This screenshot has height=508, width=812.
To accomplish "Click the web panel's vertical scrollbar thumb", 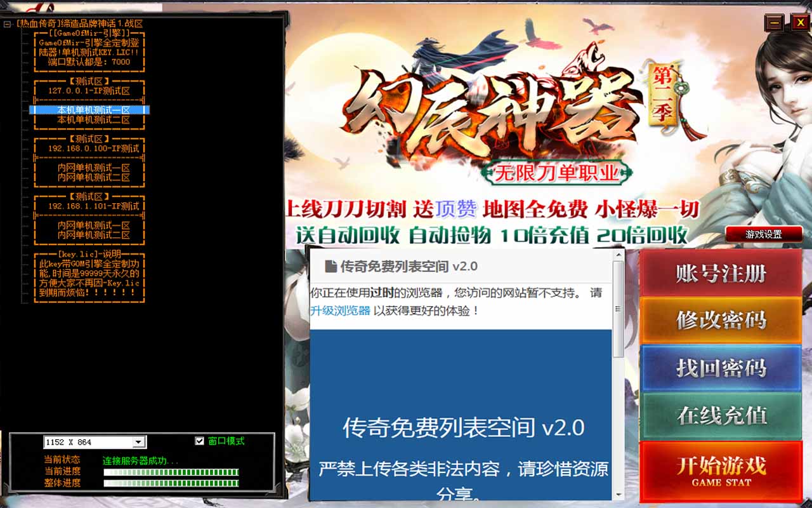I will tap(618, 308).
